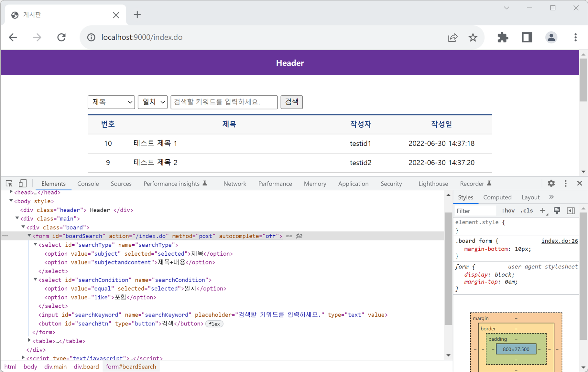Select body in the breadcrumb
Viewport: 588px width, 372px height.
(x=30, y=367)
